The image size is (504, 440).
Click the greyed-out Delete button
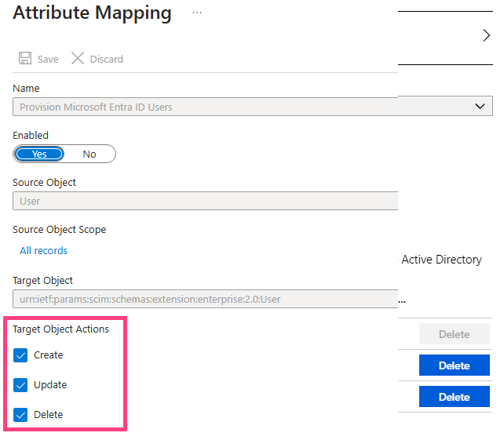coord(455,334)
